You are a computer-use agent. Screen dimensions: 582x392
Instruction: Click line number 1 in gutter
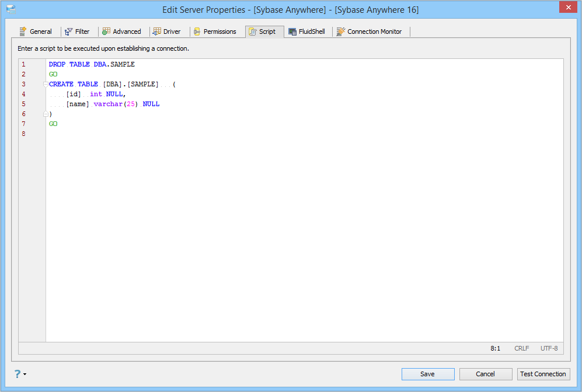(23, 64)
